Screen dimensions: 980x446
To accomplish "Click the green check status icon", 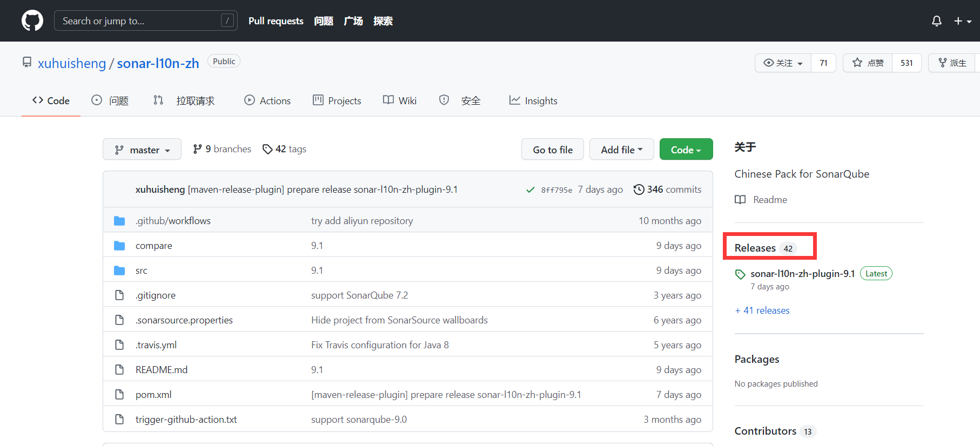I will tap(531, 190).
